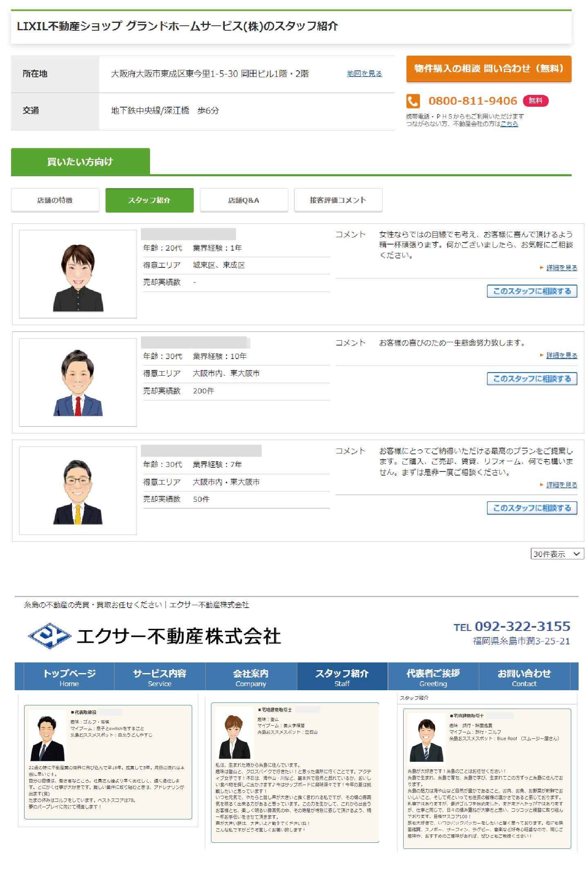Viewport: 588px width, 873px height.
Task: Go to お問い合わせ Contact in navigation bar
Action: 524,677
